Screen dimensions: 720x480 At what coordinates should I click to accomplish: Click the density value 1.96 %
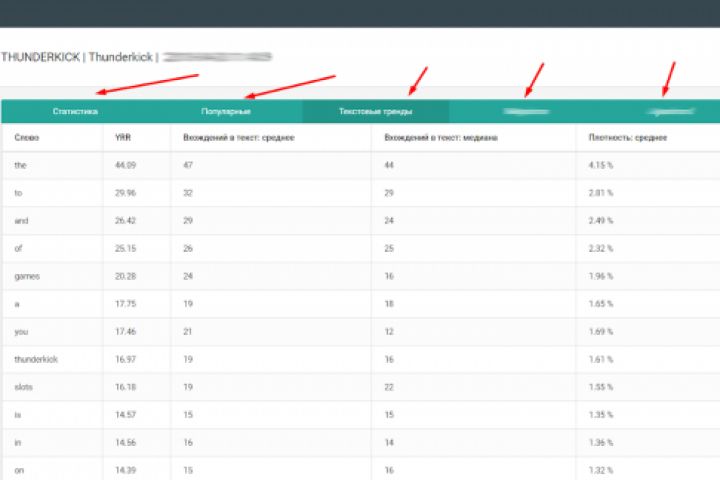click(x=601, y=276)
